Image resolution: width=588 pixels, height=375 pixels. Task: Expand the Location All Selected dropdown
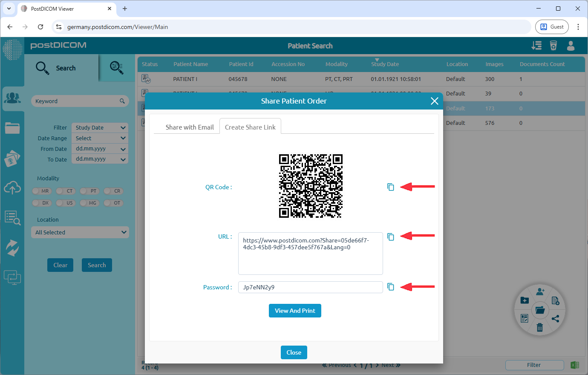(x=80, y=232)
